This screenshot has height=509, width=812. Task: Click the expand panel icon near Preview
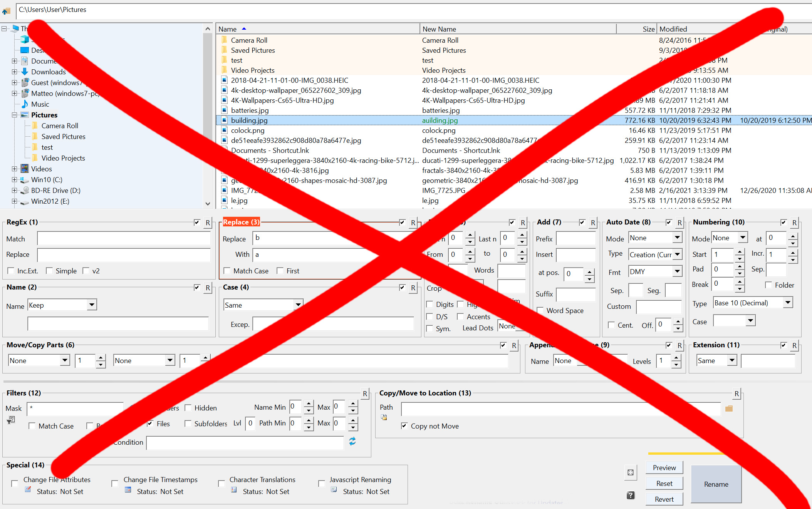(631, 472)
